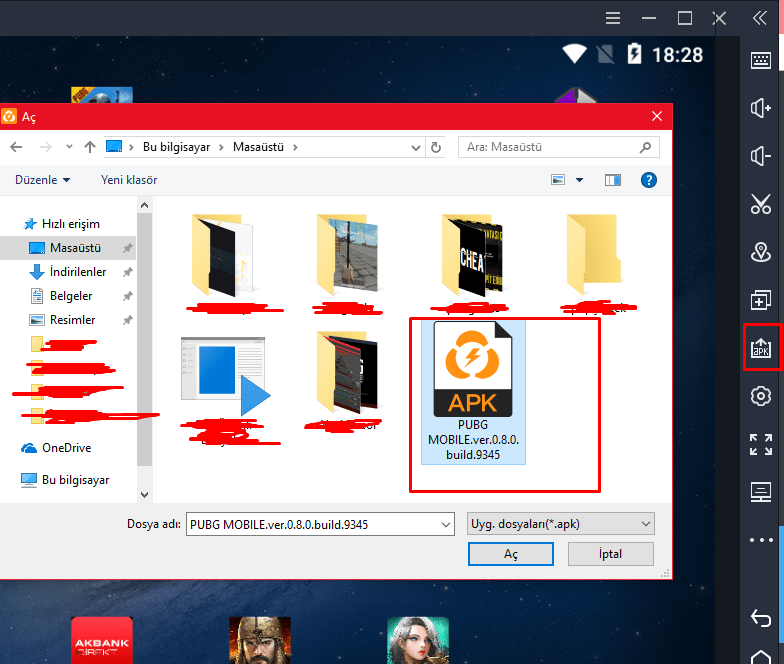
Task: Open the keyboard controls icon in the emulator sidebar
Action: [x=760, y=60]
